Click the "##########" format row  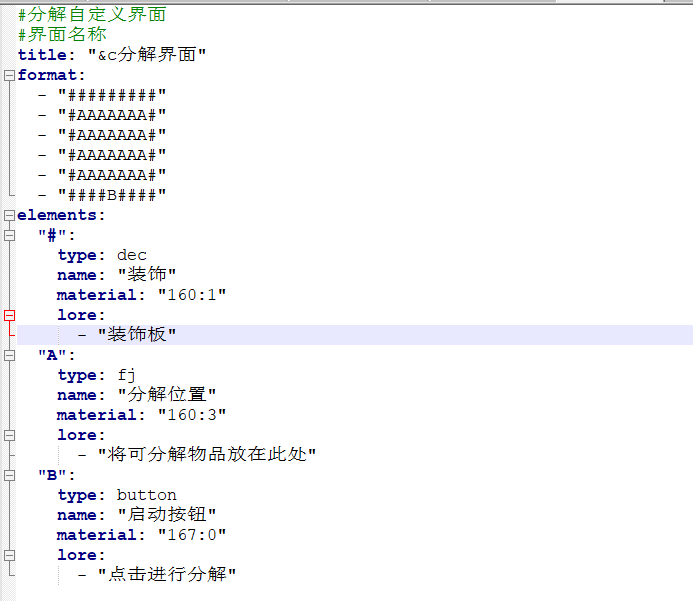(x=111, y=95)
